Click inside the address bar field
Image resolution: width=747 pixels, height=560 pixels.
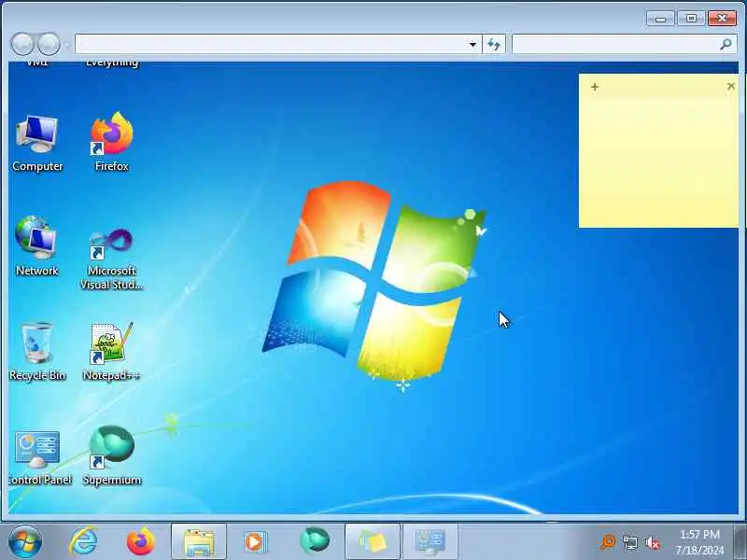270,44
